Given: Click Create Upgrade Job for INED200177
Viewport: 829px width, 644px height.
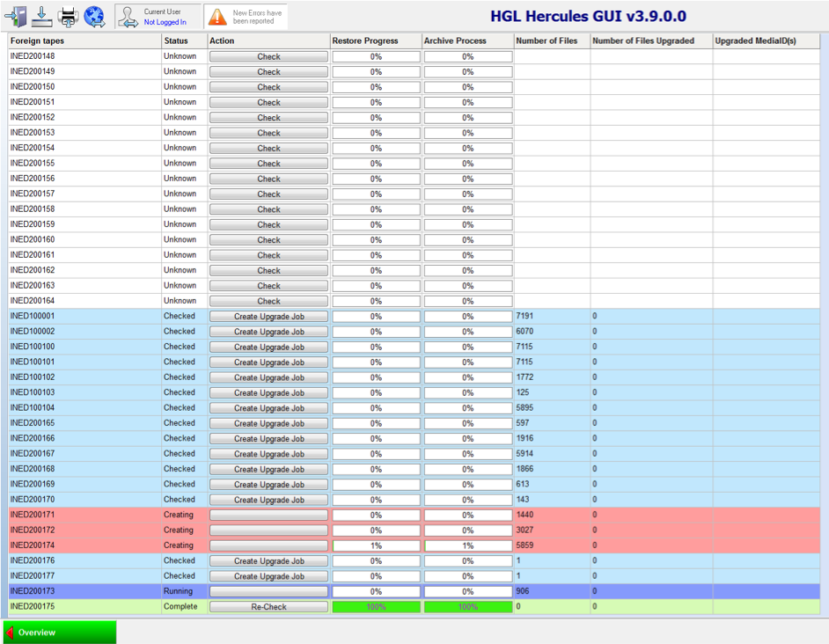Looking at the screenshot, I should (x=268, y=575).
